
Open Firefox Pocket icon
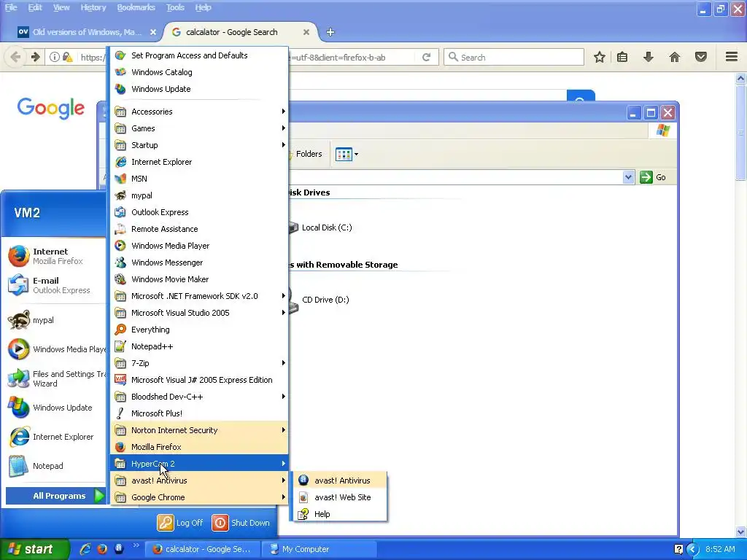pyautogui.click(x=701, y=57)
